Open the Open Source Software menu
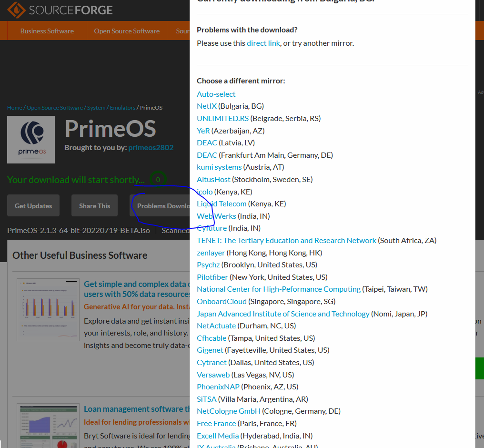Viewport: 484px width, 448px height. click(127, 31)
